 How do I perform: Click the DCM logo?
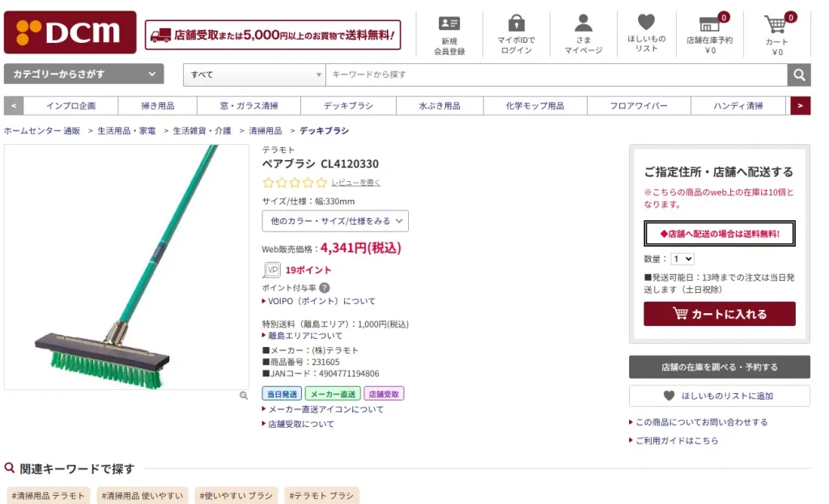[x=70, y=32]
